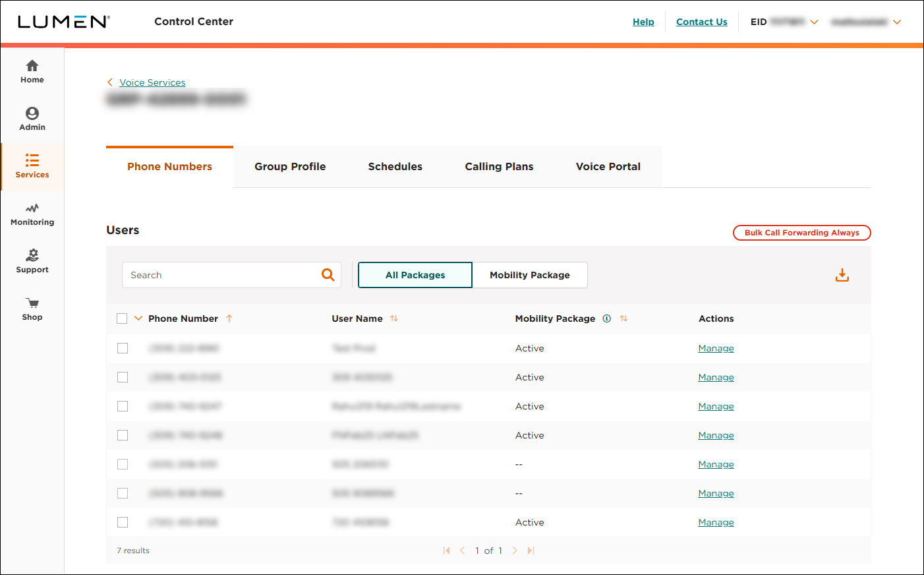Image resolution: width=924 pixels, height=575 pixels.
Task: Switch to the Group Profile tab
Action: pos(290,166)
